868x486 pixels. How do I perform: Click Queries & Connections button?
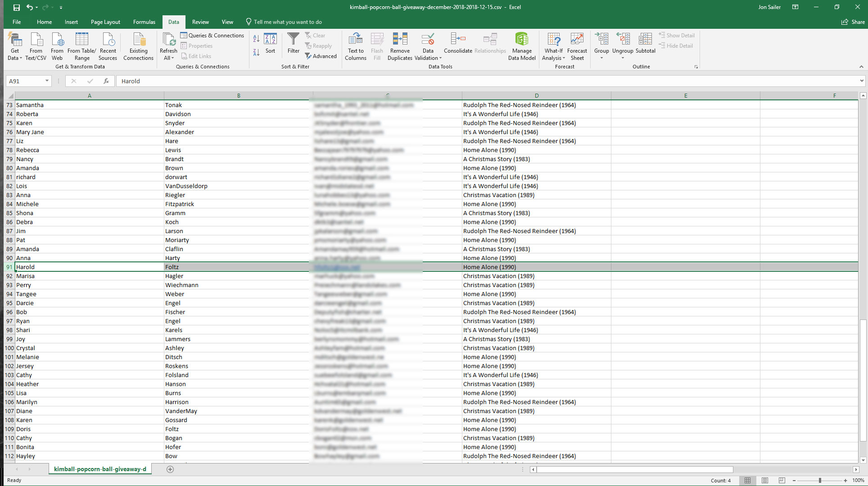pos(212,35)
